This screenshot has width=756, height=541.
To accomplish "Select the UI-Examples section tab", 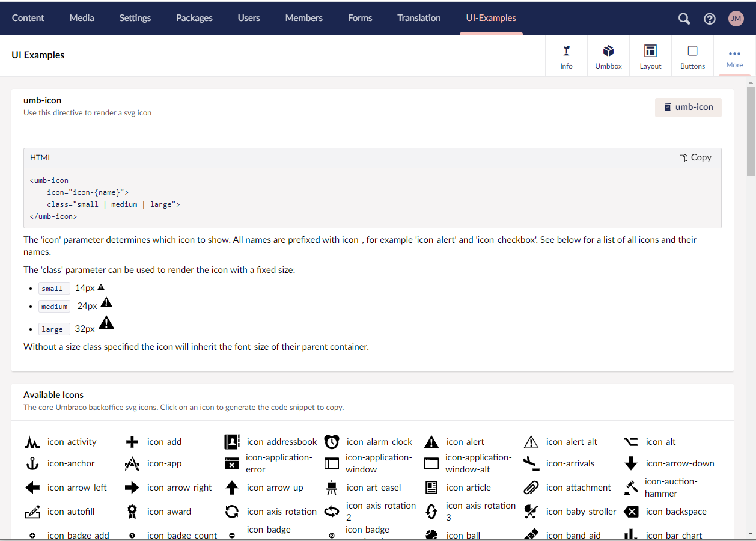I will [491, 18].
